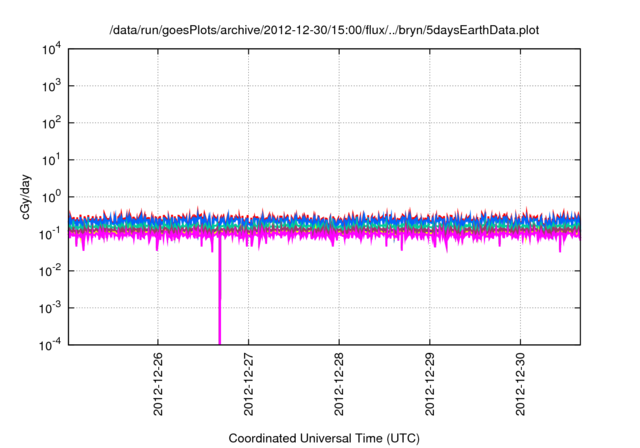
Task: Click the 10^2 y-axis tick label
Action: (x=51, y=124)
